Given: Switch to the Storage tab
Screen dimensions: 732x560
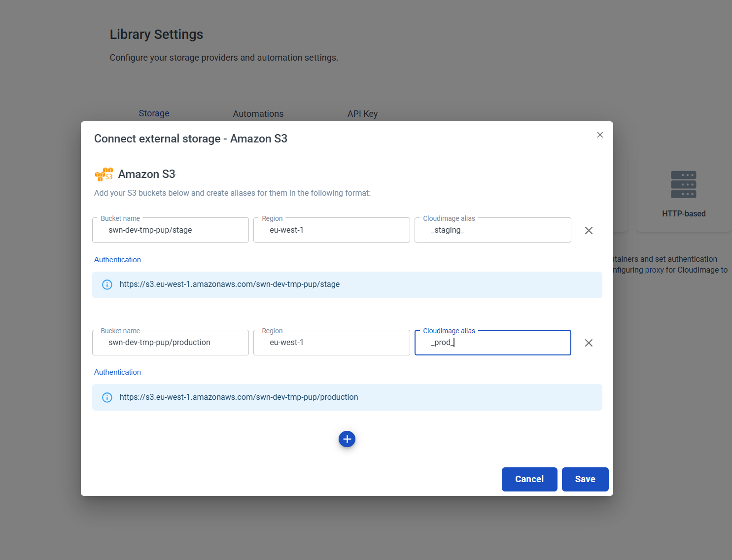Looking at the screenshot, I should (154, 113).
